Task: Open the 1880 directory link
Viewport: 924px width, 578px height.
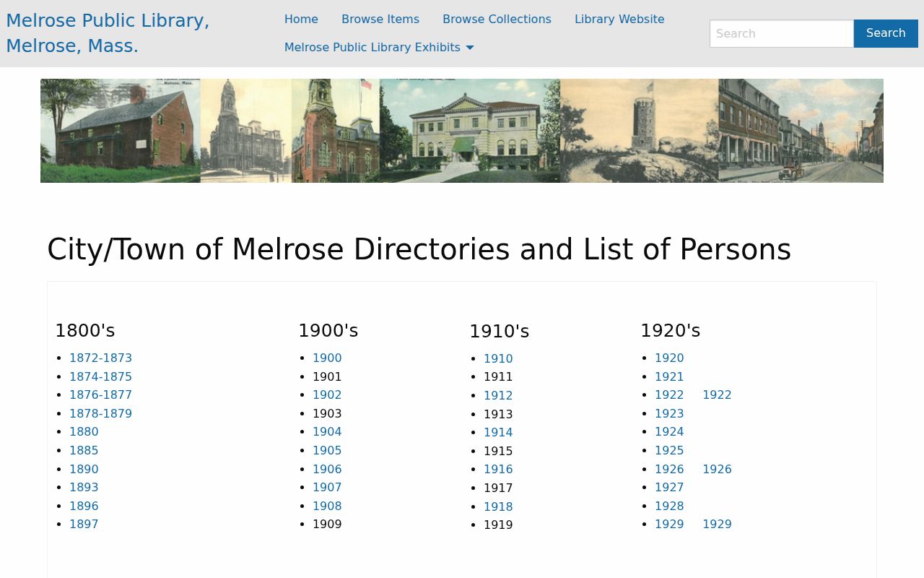Action: pyautogui.click(x=84, y=432)
